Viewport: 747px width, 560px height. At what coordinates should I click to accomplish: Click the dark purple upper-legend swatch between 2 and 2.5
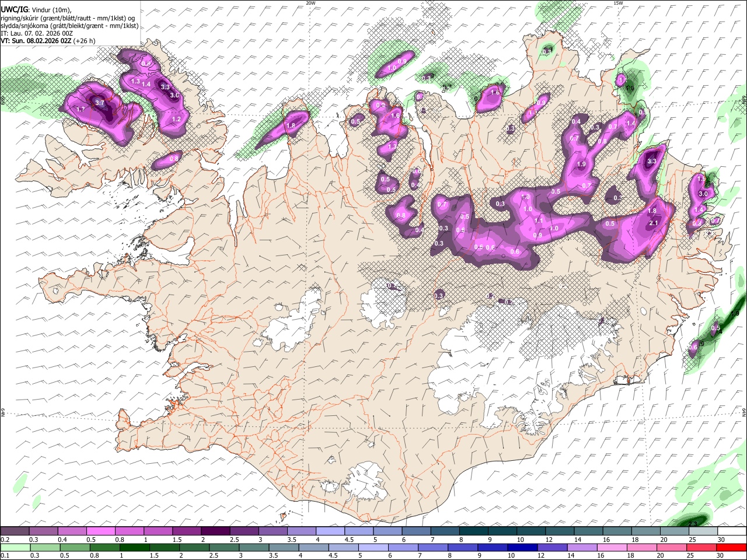pos(215,531)
